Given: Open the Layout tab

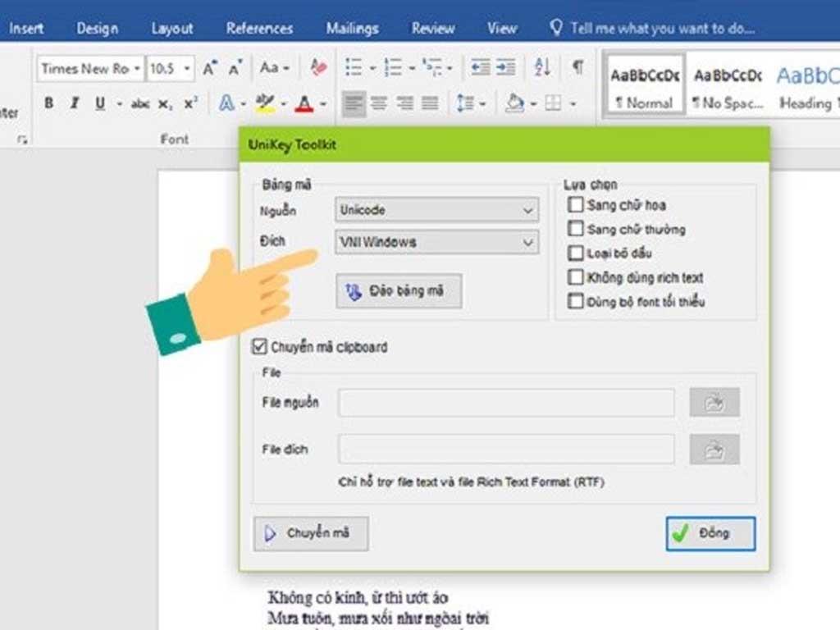Looking at the screenshot, I should coord(172,29).
